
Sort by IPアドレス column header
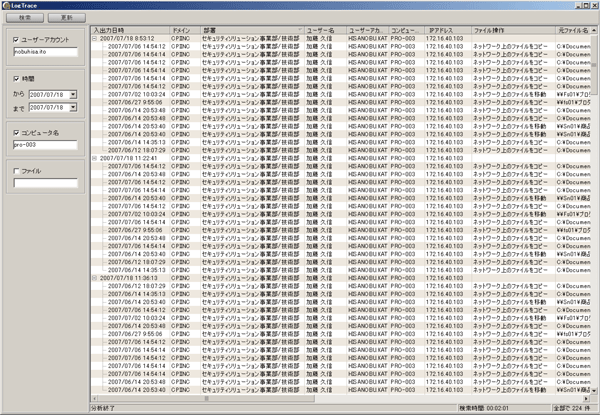tap(445, 31)
